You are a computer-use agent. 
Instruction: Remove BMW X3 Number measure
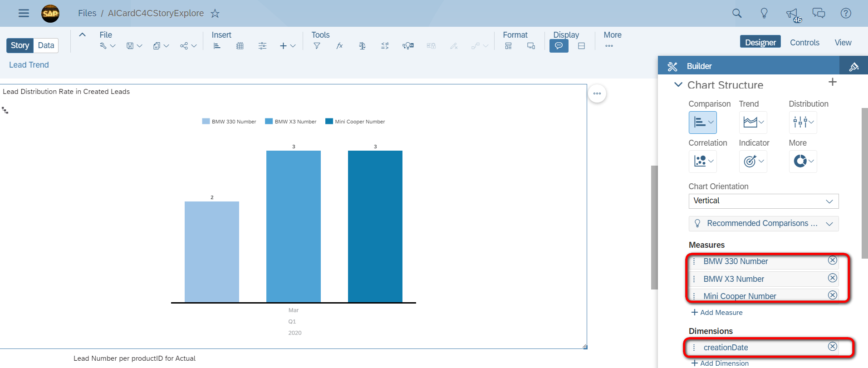pos(833,278)
